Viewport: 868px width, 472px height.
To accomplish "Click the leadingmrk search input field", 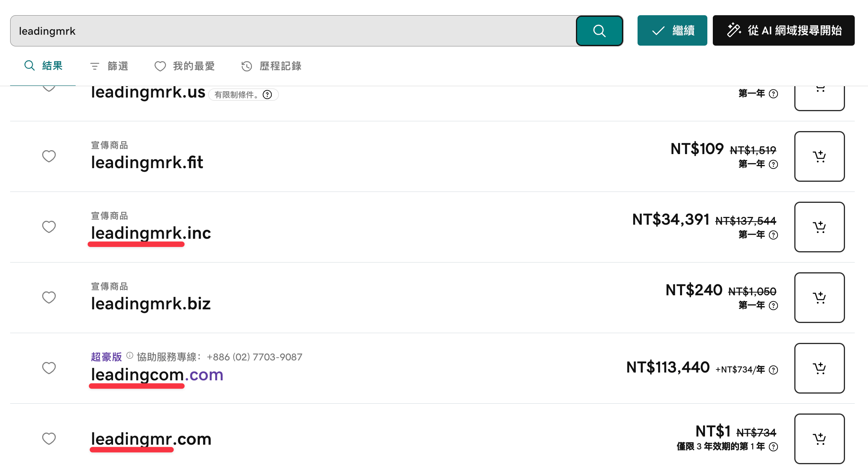I will pyautogui.click(x=293, y=31).
